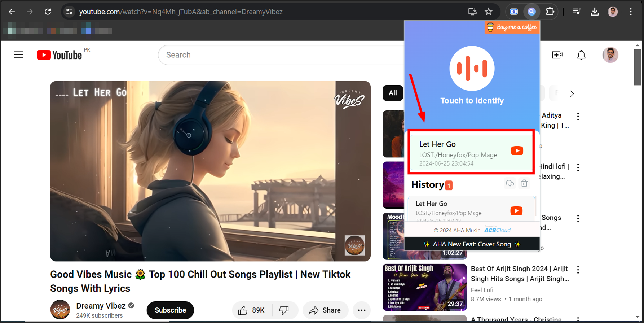
Task: Open options menu for Hindi lofi video
Action: [578, 167]
